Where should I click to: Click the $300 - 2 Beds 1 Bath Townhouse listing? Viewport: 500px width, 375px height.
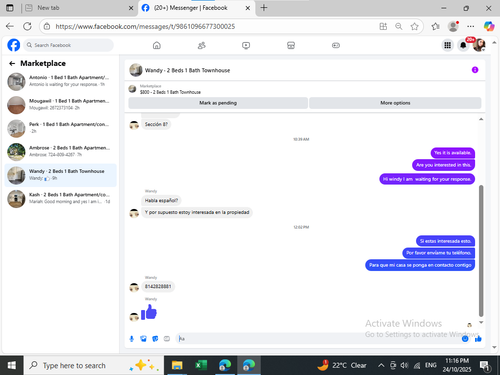[170, 92]
